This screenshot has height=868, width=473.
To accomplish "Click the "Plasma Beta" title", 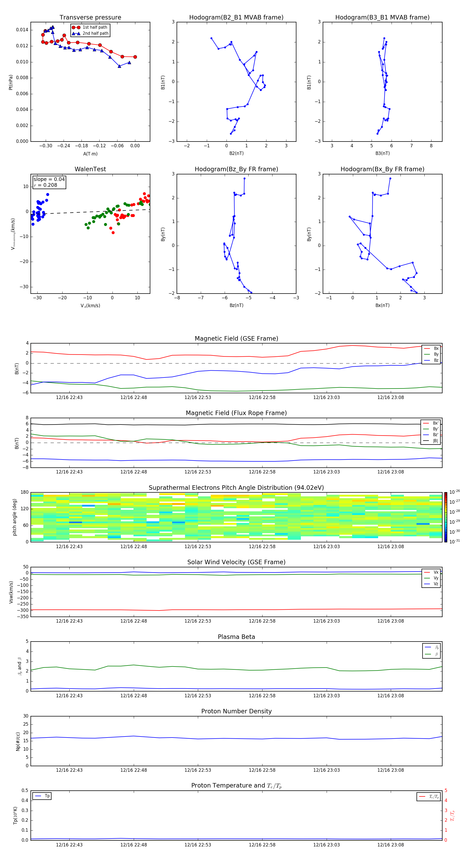I will click(x=236, y=637).
